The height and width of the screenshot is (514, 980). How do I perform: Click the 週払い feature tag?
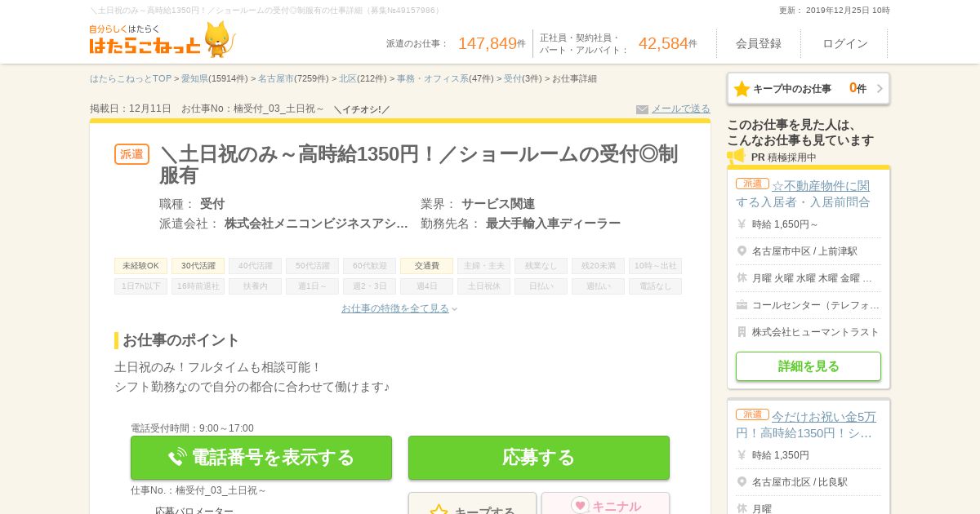pyautogui.click(x=598, y=286)
